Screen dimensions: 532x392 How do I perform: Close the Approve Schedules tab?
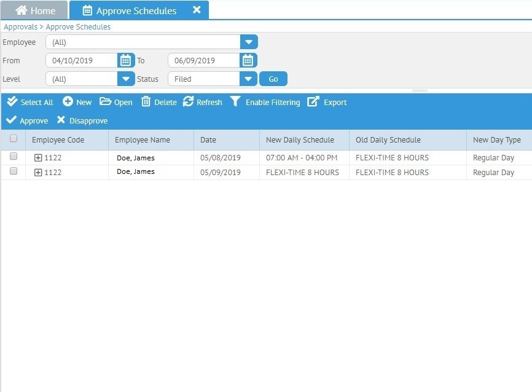197,10
